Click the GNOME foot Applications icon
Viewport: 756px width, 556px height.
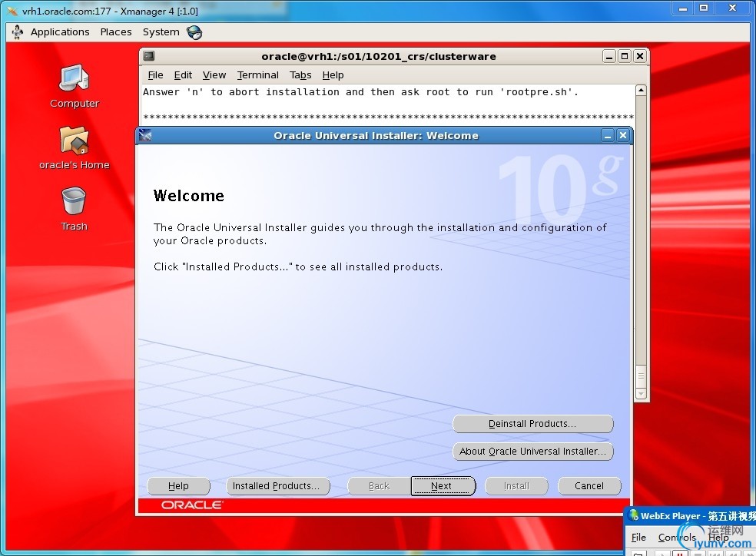18,31
